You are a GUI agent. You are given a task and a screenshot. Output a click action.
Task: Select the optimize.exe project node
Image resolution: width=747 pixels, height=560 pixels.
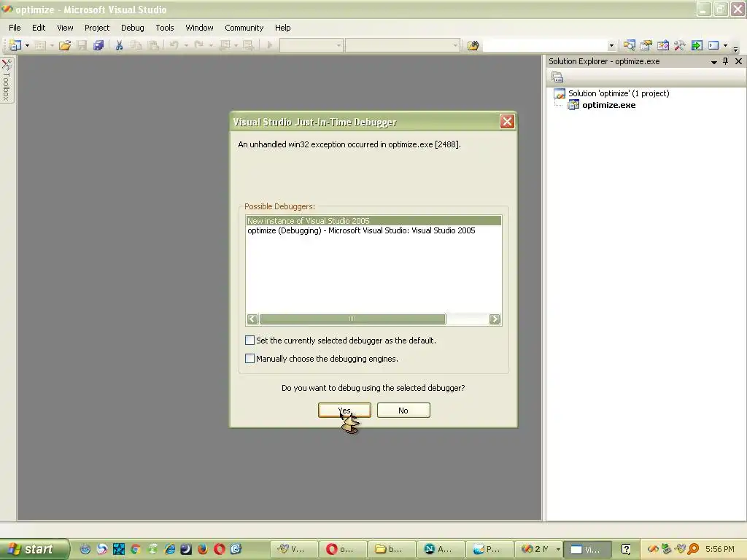pyautogui.click(x=608, y=105)
